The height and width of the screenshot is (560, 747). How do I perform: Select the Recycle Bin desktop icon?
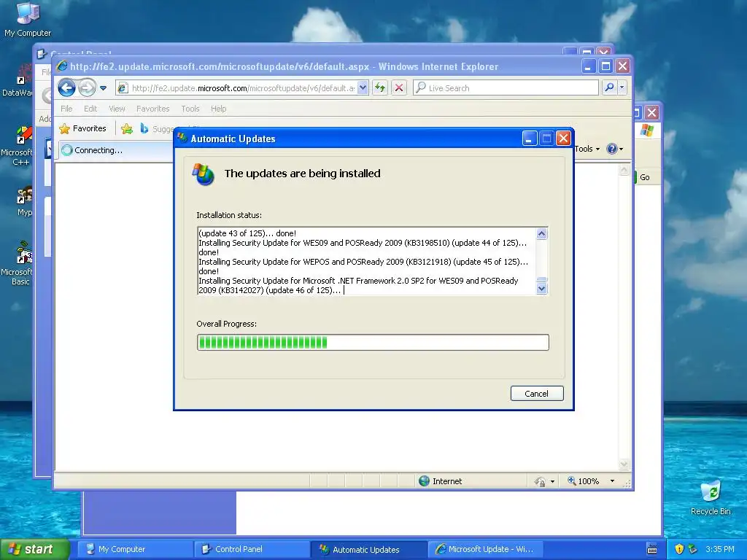pos(711,498)
